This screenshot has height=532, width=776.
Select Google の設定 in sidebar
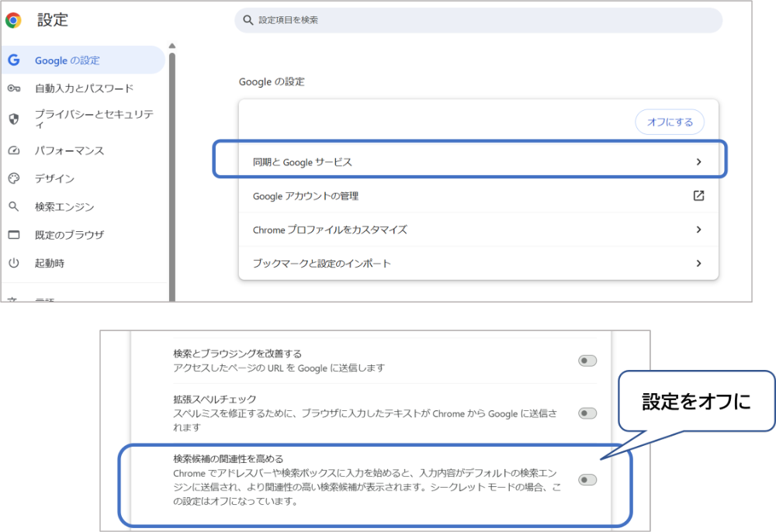pyautogui.click(x=83, y=60)
